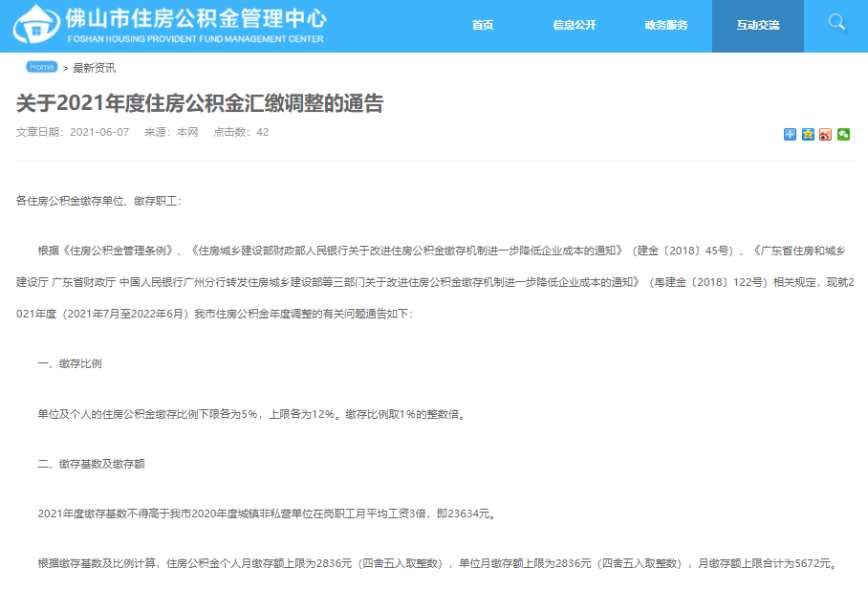Screen dimensions: 868x590
Task: Go to 最新资讯 breadcrumb link
Action: point(94,68)
